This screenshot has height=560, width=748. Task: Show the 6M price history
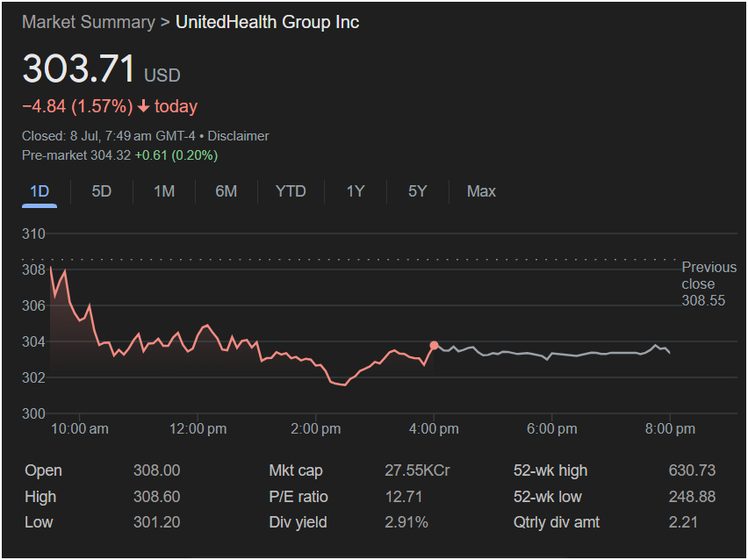[x=227, y=191]
